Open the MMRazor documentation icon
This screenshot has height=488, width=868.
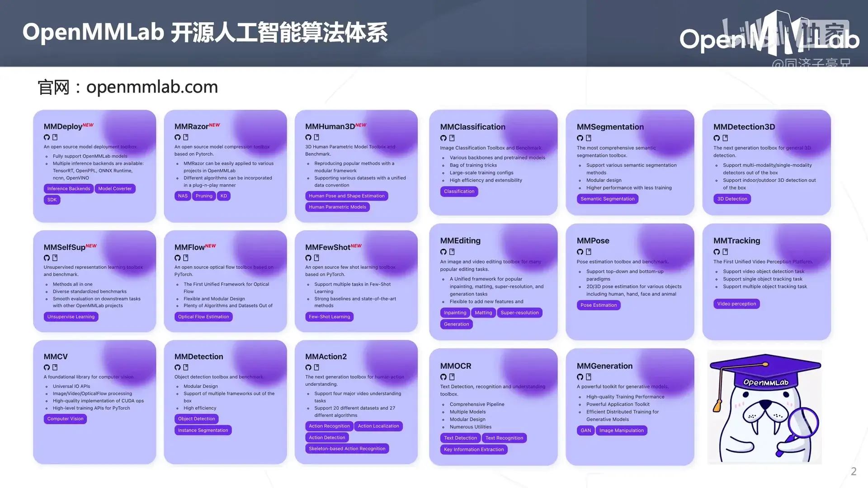pyautogui.click(x=186, y=137)
